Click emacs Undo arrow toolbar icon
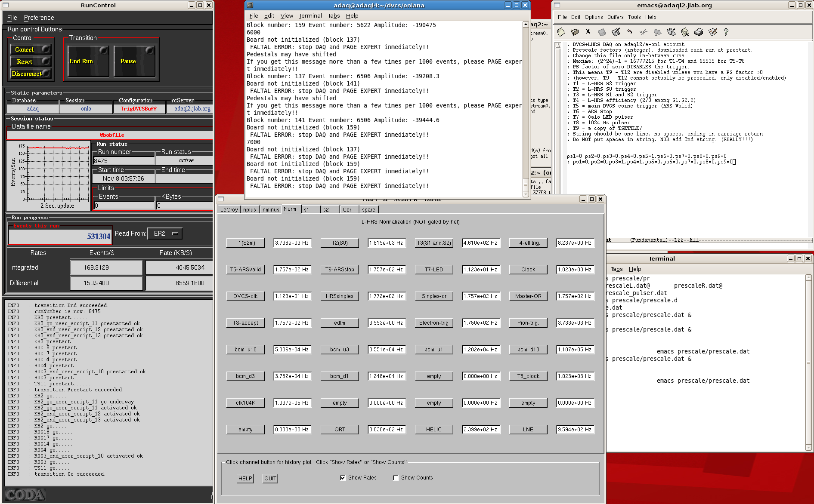The image size is (814, 504). coord(629,32)
